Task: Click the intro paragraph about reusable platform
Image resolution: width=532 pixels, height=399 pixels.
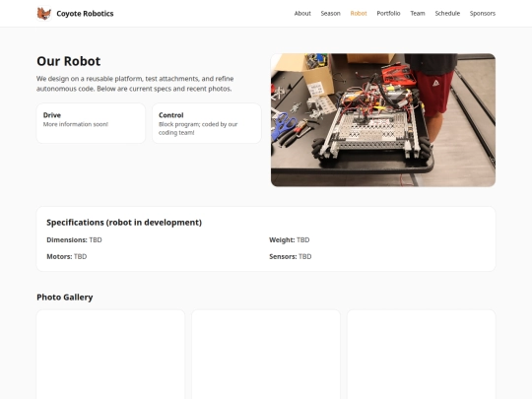Action: pyautogui.click(x=135, y=84)
